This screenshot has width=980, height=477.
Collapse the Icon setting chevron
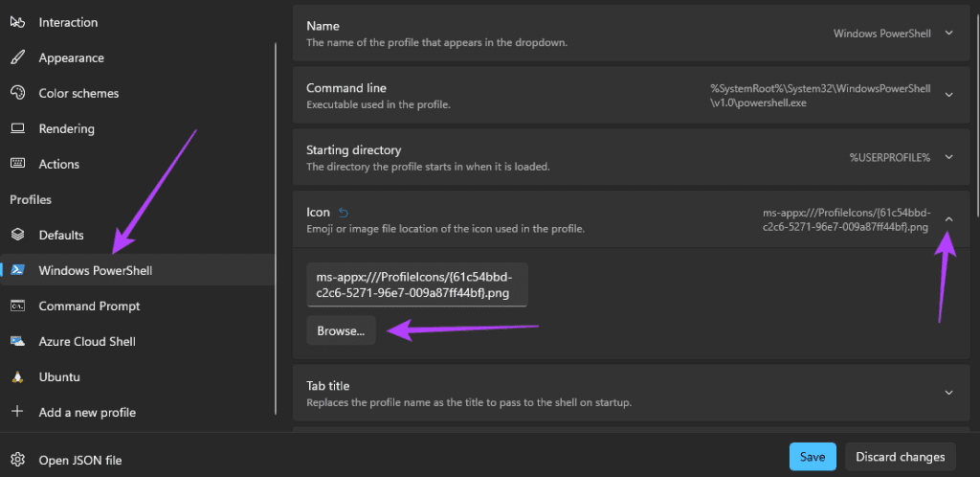tap(948, 219)
